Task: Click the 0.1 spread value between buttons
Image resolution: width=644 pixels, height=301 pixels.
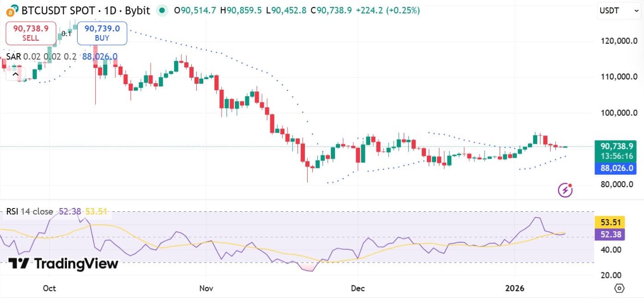Action: coord(65,34)
